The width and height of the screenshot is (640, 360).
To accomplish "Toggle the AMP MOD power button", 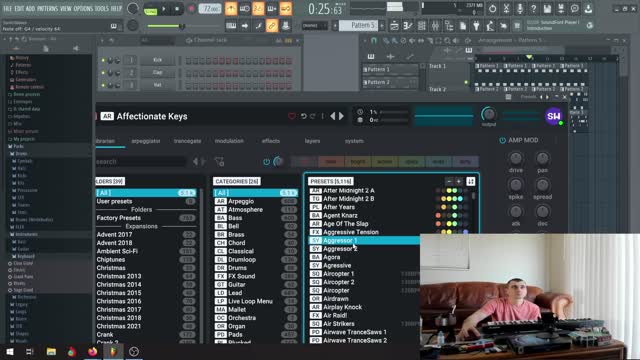I will pos(502,140).
